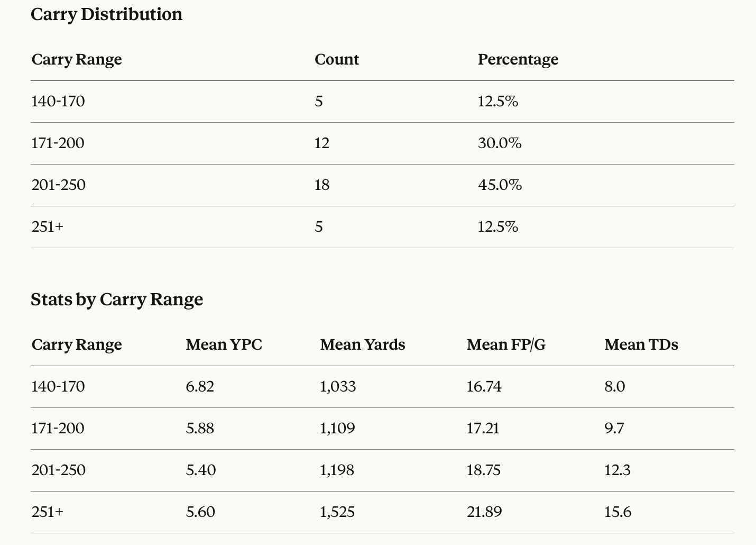Click the 201-250 row in Carry Distribution
The width and height of the screenshot is (756, 545).
pyautogui.click(x=58, y=185)
